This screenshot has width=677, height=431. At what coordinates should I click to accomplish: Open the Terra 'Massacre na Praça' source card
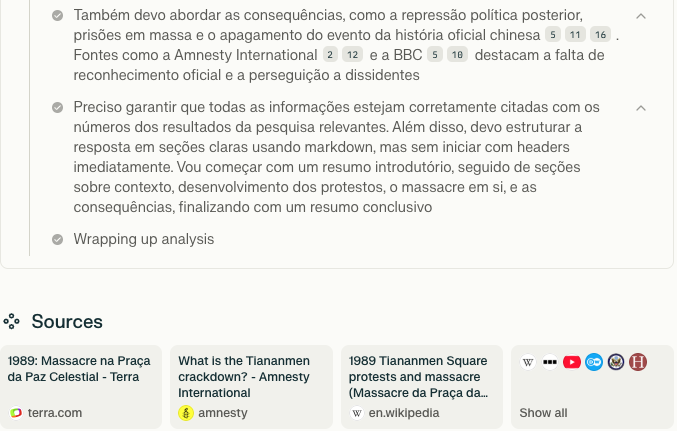click(x=81, y=387)
